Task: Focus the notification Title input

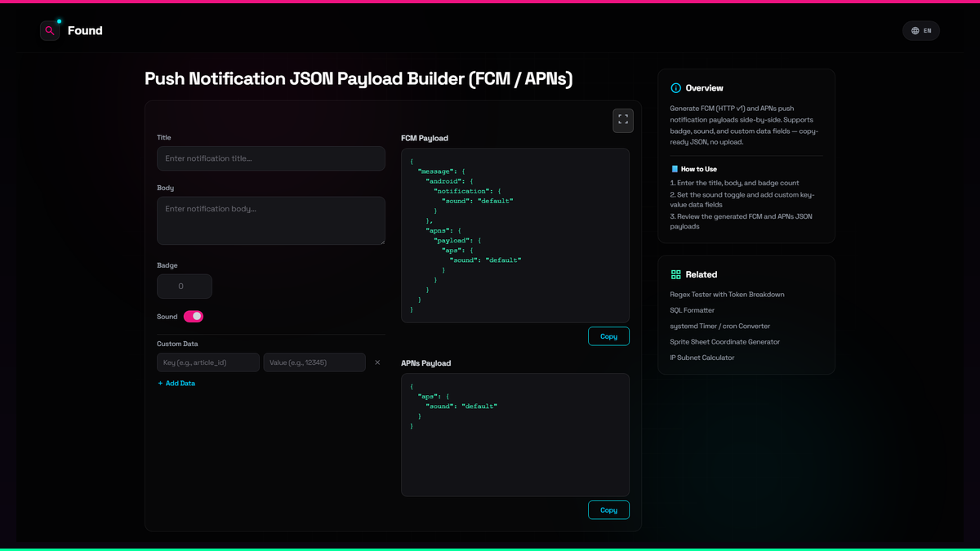Action: (x=271, y=158)
